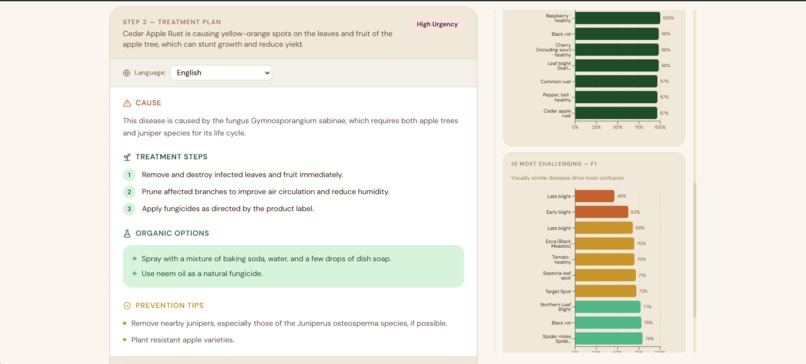
Task: Click 'Remove nearby junipers' prevention tip
Action: [x=289, y=323]
